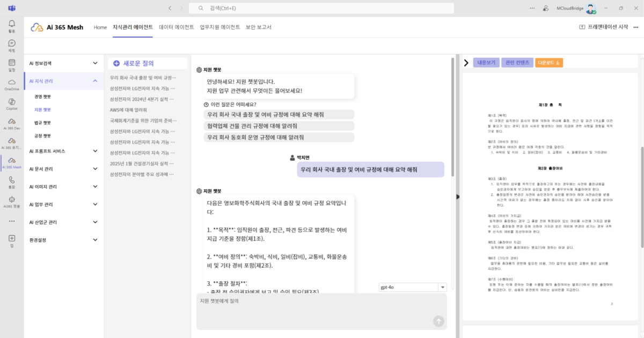Pick suggestion '협력업체 건물 관리 규정에 대해 알려줘'
Viewport: 644px width, 338px height.
[280, 126]
